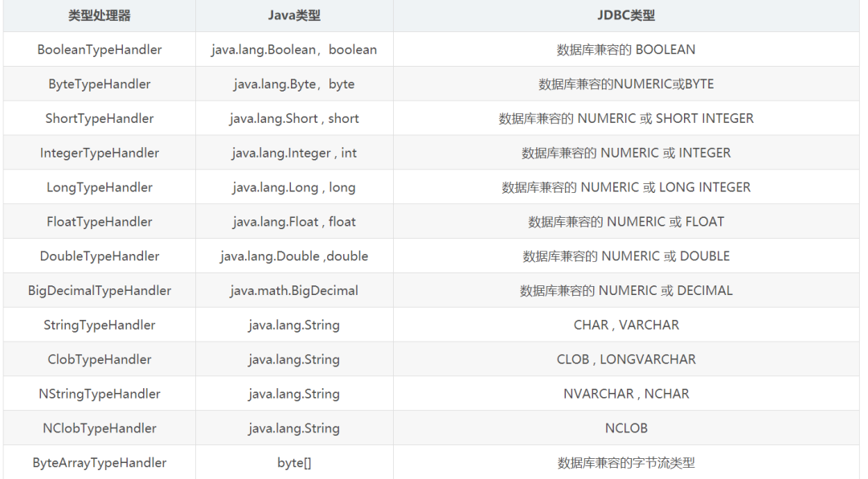Select the byte[] Java type cell
The image size is (868, 479).
click(294, 462)
